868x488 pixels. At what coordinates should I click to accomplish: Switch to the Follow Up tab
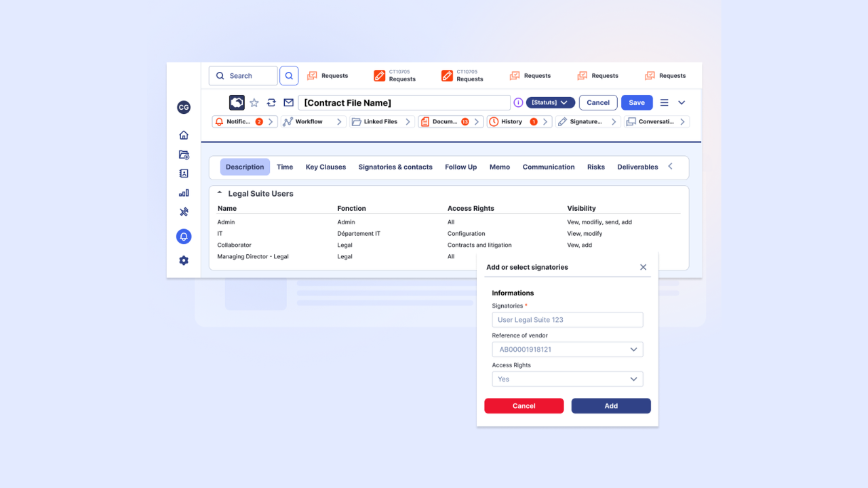click(461, 167)
